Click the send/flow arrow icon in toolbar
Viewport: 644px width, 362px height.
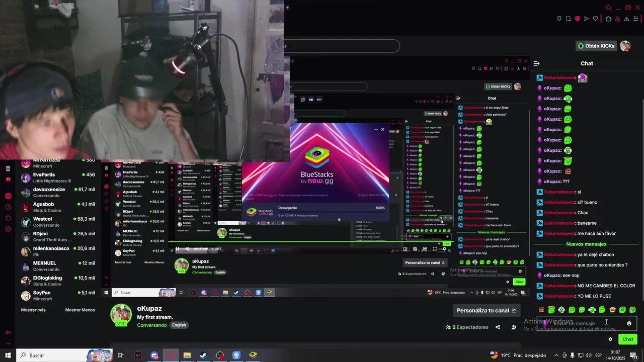(x=586, y=19)
